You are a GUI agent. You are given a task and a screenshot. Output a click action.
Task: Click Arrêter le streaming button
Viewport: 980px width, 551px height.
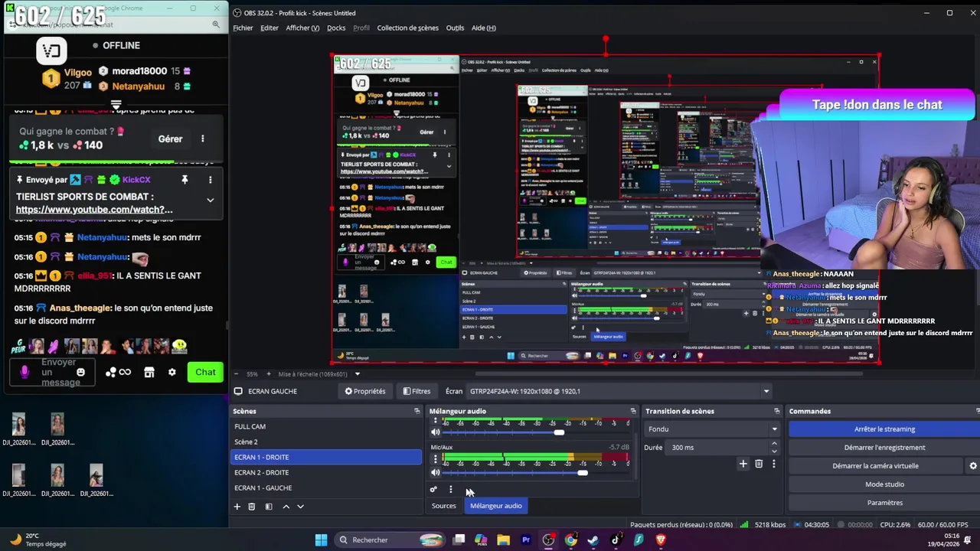(x=884, y=429)
